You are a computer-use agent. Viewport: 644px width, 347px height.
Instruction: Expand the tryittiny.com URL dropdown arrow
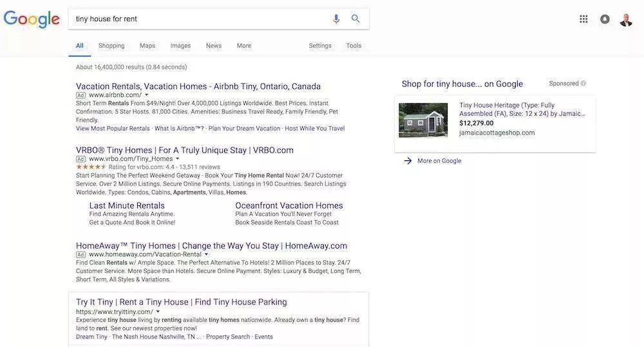pyautogui.click(x=158, y=312)
